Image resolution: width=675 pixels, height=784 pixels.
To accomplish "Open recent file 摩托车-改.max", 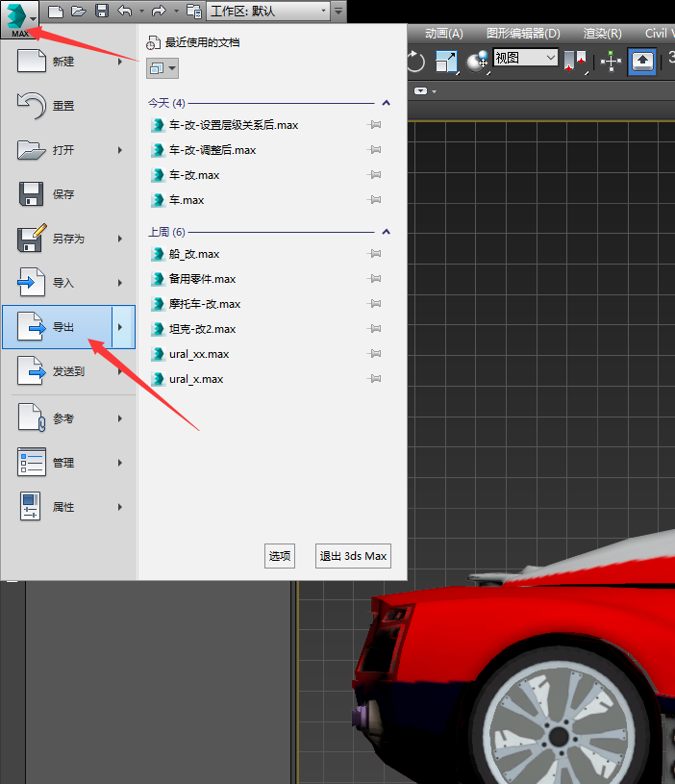I will point(204,304).
